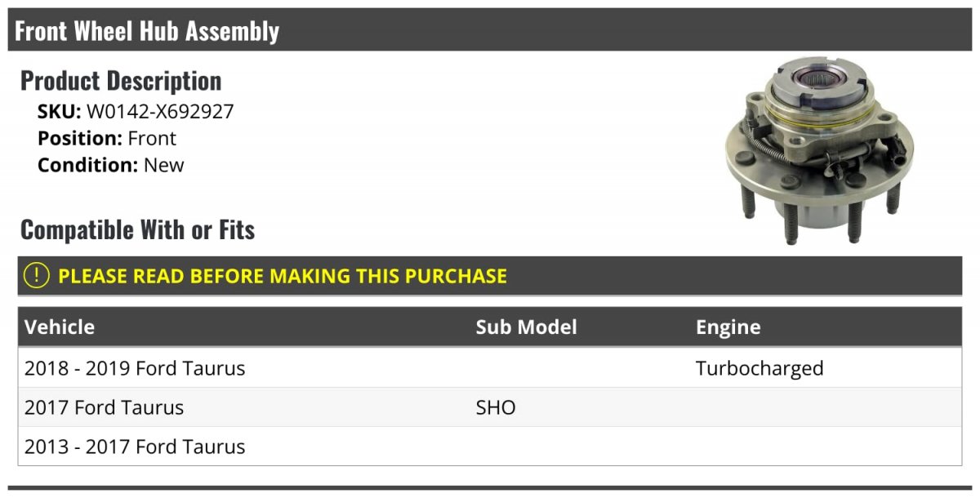
Task: Select the SKU number W0142-X692927
Action: [x=160, y=112]
